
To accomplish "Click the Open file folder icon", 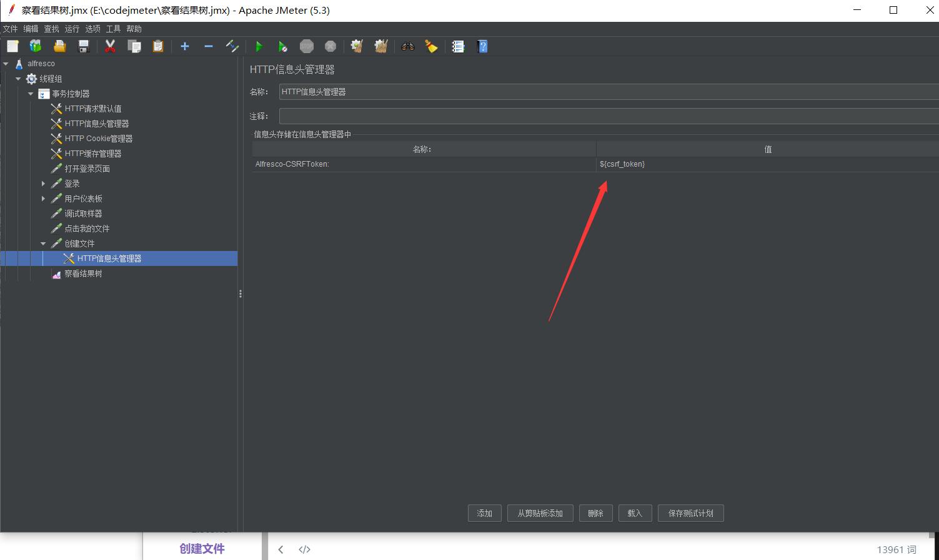I will [x=59, y=46].
